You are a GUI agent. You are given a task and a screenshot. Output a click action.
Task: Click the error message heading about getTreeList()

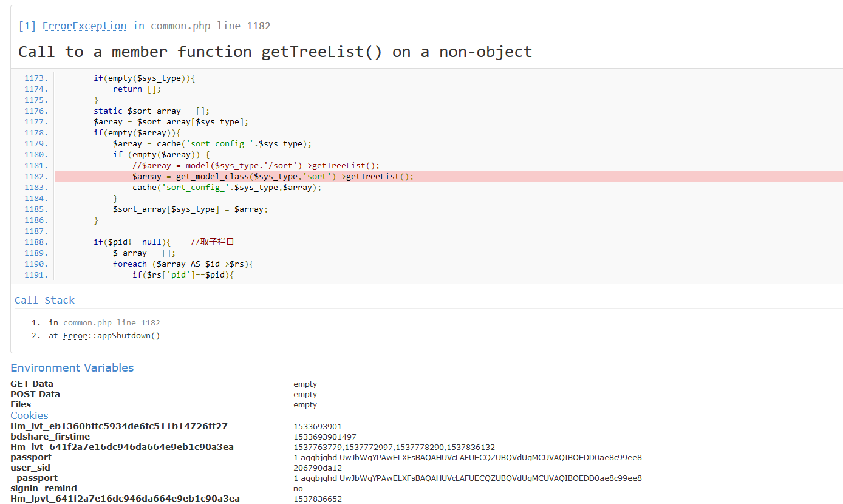[x=275, y=52]
